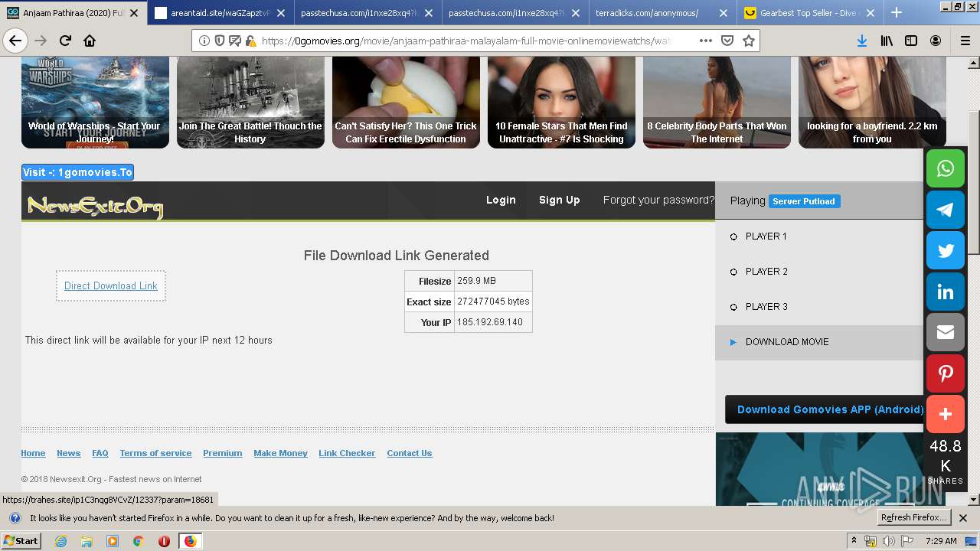Image resolution: width=980 pixels, height=551 pixels.
Task: Dismiss the Firefox refresh notification bar
Action: click(x=963, y=518)
